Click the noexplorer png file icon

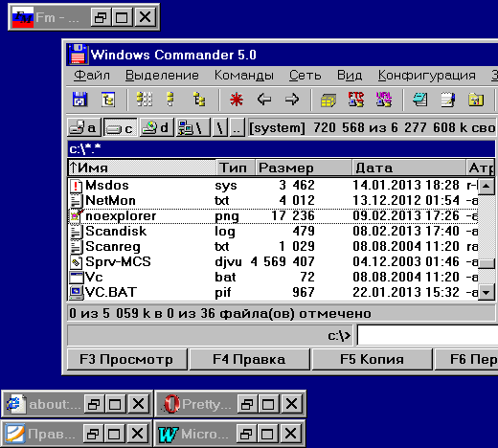(77, 215)
